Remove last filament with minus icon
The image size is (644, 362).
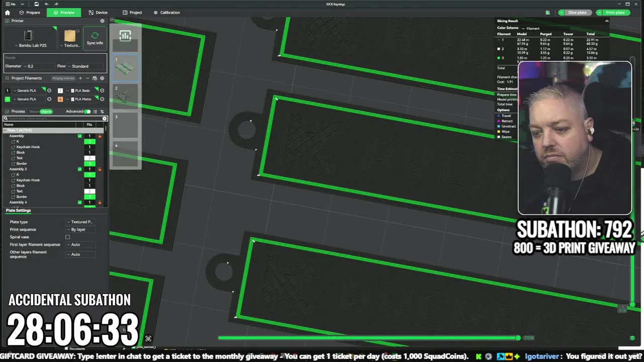point(88,78)
